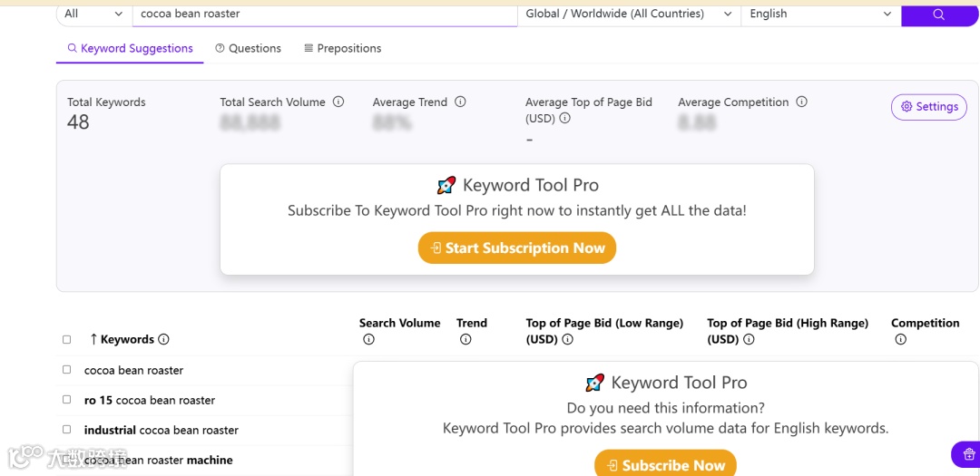Image resolution: width=980 pixels, height=476 pixels.
Task: Click info icon under Trend column
Action: [465, 340]
